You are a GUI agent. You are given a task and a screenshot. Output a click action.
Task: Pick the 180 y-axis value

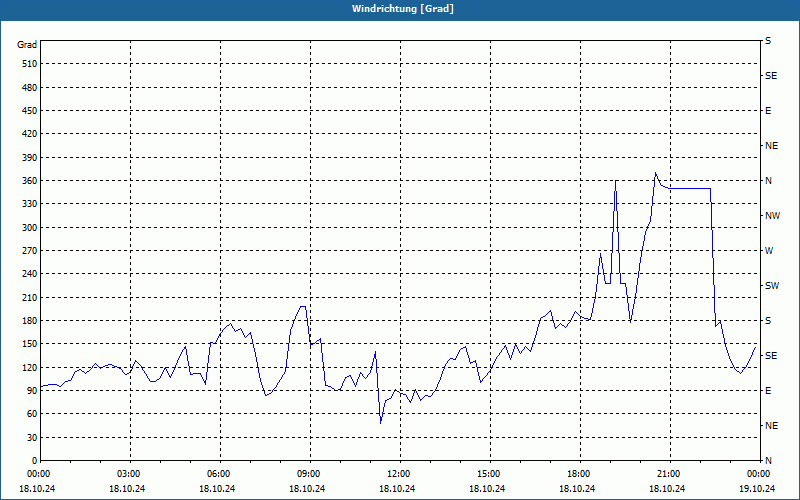click(30, 321)
